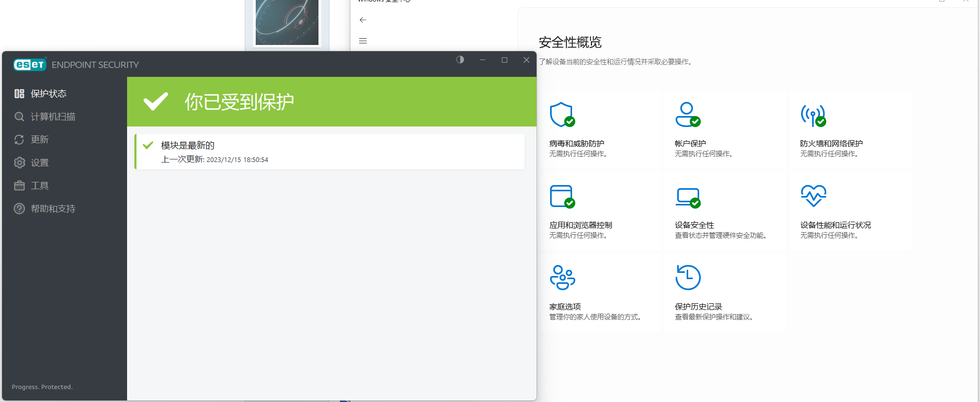
Task: Click the 计算机扫描 magnifier icon
Action: pyautogui.click(x=19, y=117)
